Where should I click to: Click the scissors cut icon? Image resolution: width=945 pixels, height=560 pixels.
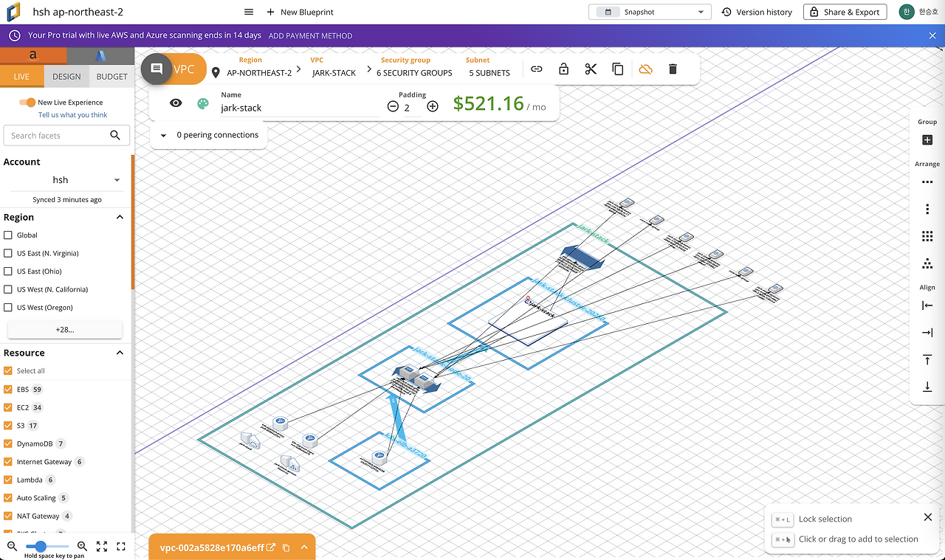point(591,69)
